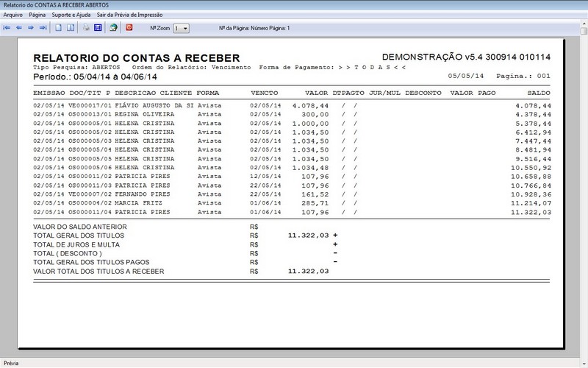Jump to the last page arrow icon
Image resolution: width=588 pixels, height=368 pixels.
pos(43,28)
